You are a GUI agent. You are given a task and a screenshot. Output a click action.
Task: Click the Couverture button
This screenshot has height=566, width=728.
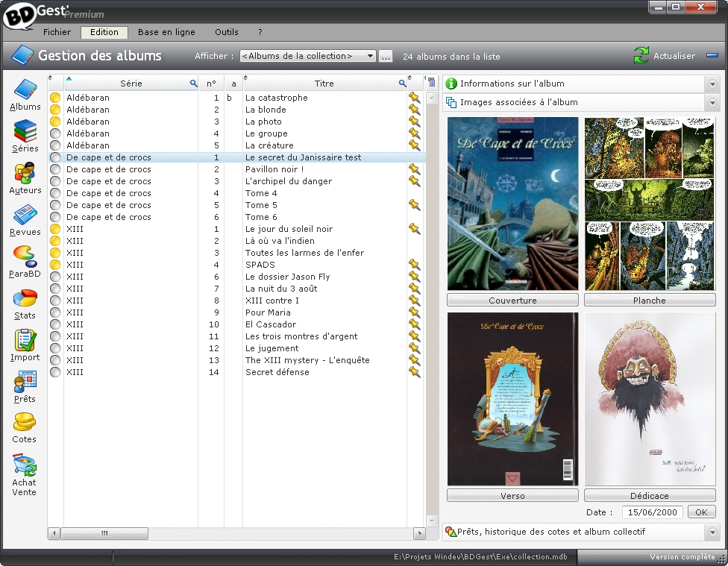(512, 300)
